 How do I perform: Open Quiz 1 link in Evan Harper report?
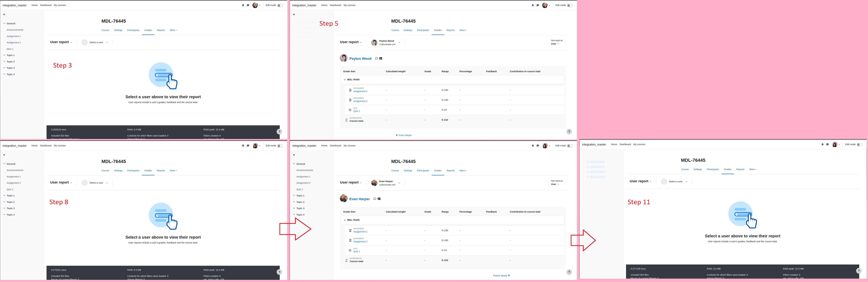click(x=356, y=251)
